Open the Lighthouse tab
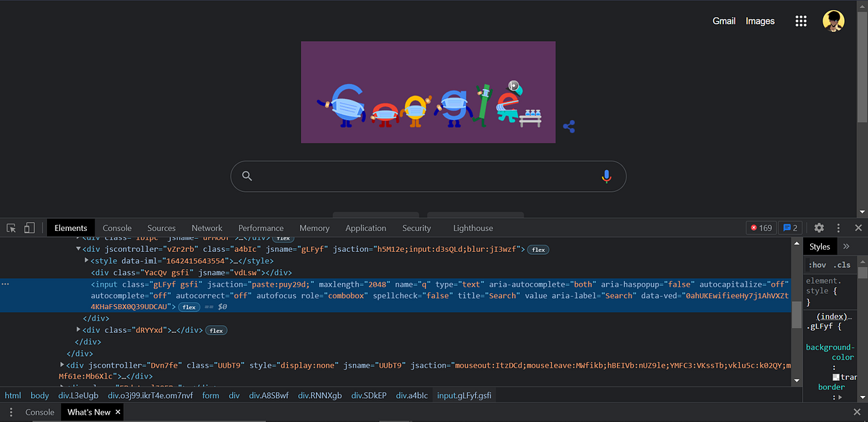The width and height of the screenshot is (868, 422). click(x=473, y=228)
